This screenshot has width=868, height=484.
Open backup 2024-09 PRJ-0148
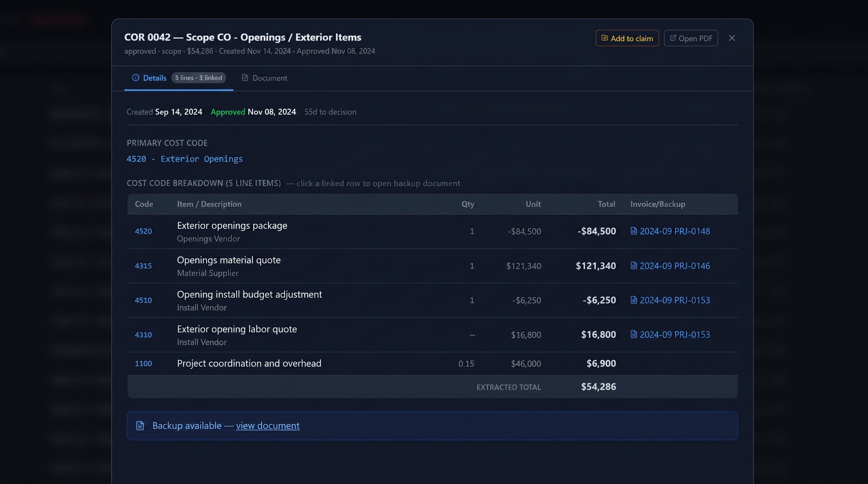(x=675, y=231)
